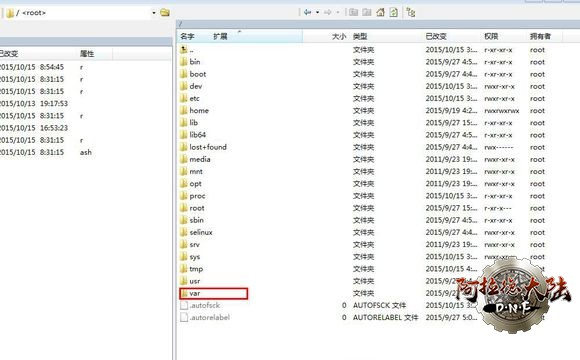This screenshot has width=580, height=360.
Task: Click the root directory toolbar icon
Action: point(367,13)
